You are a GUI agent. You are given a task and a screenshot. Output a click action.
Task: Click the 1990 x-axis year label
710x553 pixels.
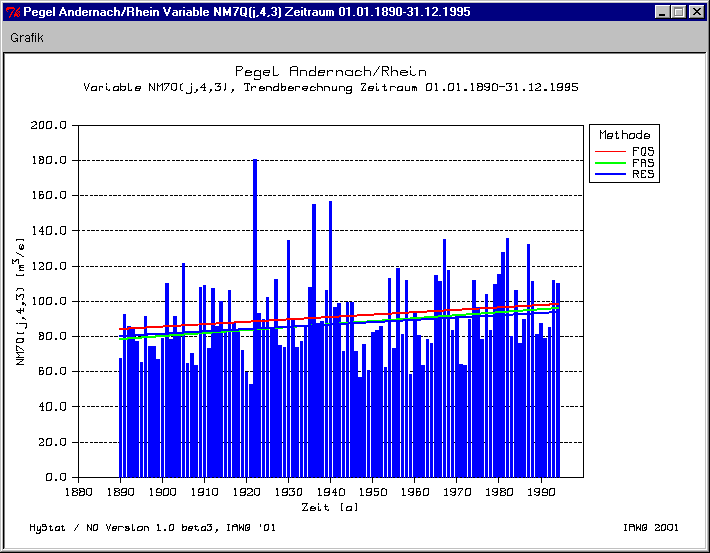pos(541,492)
